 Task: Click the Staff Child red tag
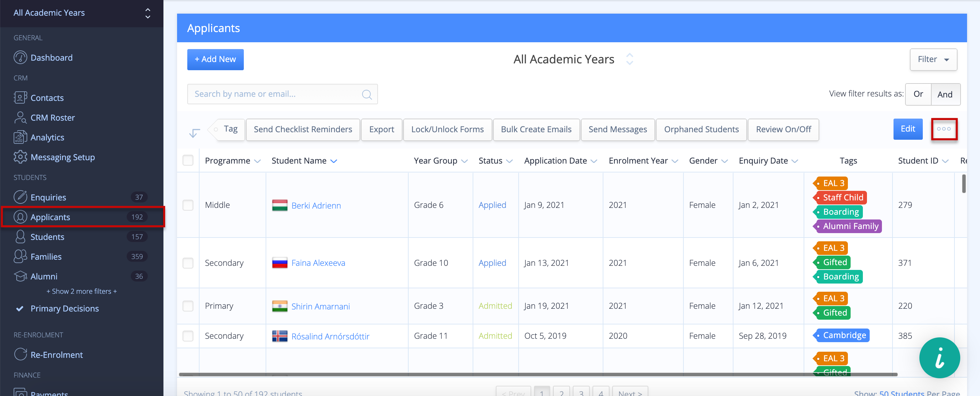pos(840,197)
